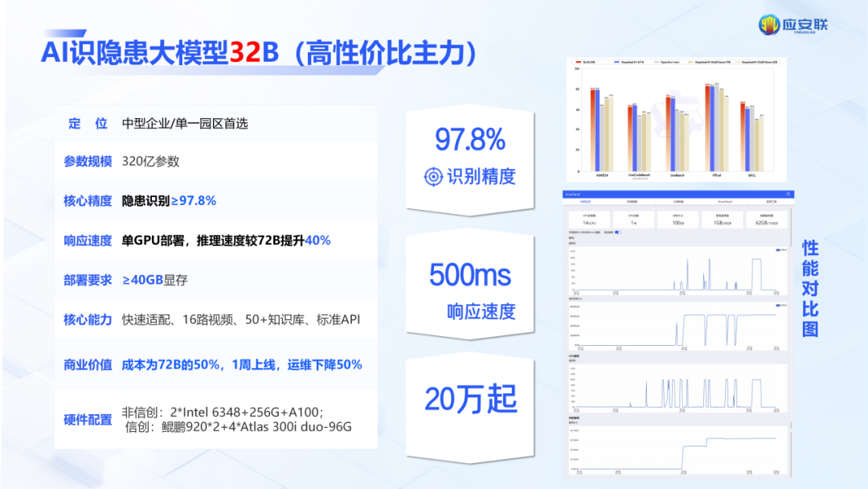Click the blue DeepSeek legend swatch
Image resolution: width=868 pixels, height=489 pixels.
point(616,62)
